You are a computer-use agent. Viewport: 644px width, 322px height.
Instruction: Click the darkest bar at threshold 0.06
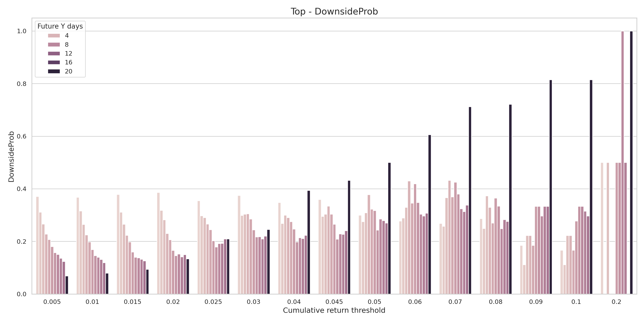click(x=429, y=215)
